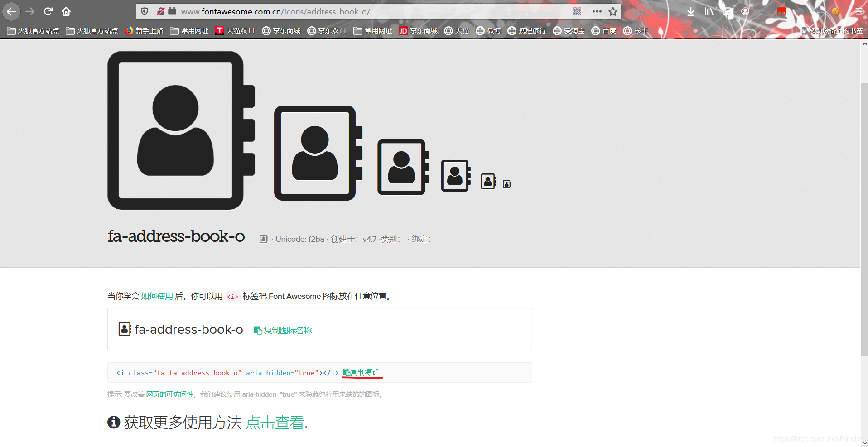The image size is (868, 447).
Task: Click the forward navigation arrow
Action: [30, 11]
